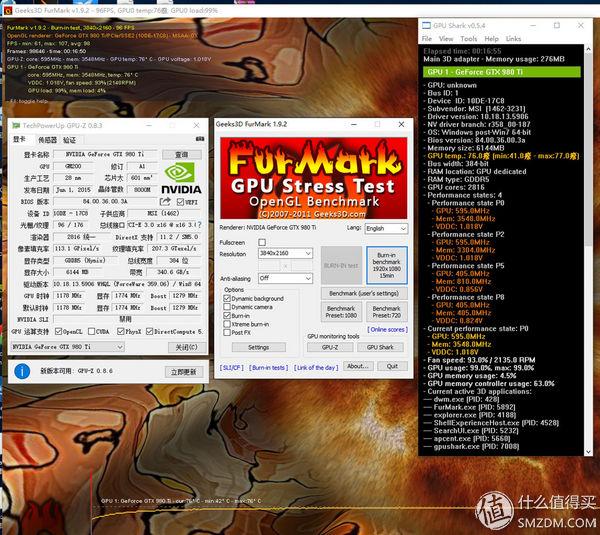Click the 'GPU memory controller usage: 63.0%' line
Viewport: 600px width, 535px height.
(x=491, y=383)
